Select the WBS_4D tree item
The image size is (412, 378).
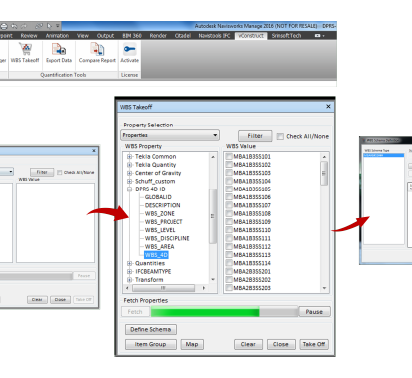pyautogui.click(x=156, y=255)
